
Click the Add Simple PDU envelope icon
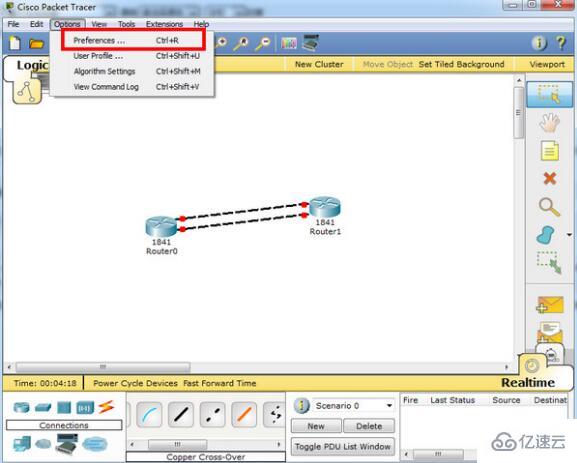pos(550,305)
